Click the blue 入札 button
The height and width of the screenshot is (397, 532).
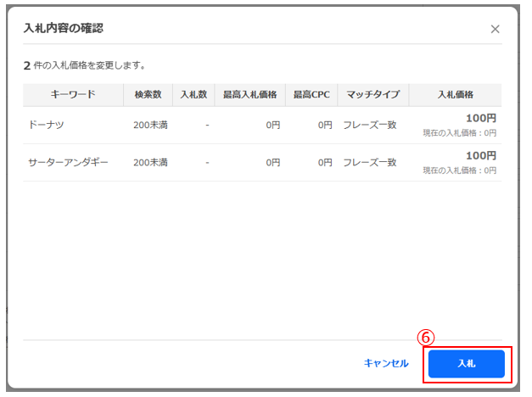[x=466, y=363]
